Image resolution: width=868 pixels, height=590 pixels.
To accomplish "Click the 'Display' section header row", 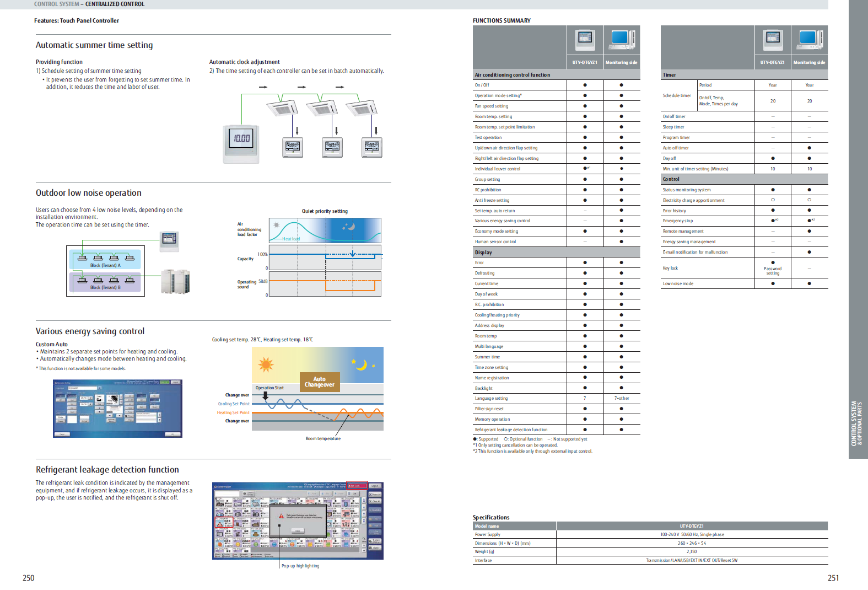I will 557,253.
